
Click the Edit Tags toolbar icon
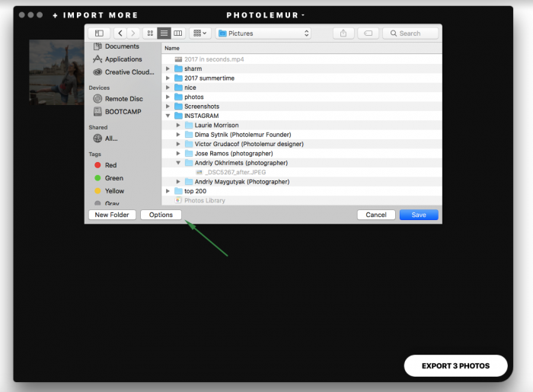tap(368, 33)
